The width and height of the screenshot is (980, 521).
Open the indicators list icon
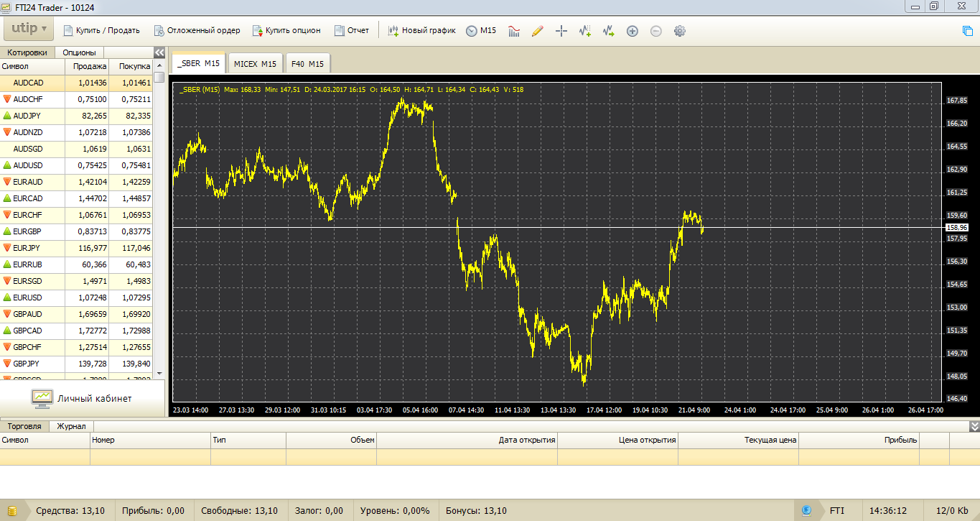pyautogui.click(x=514, y=31)
